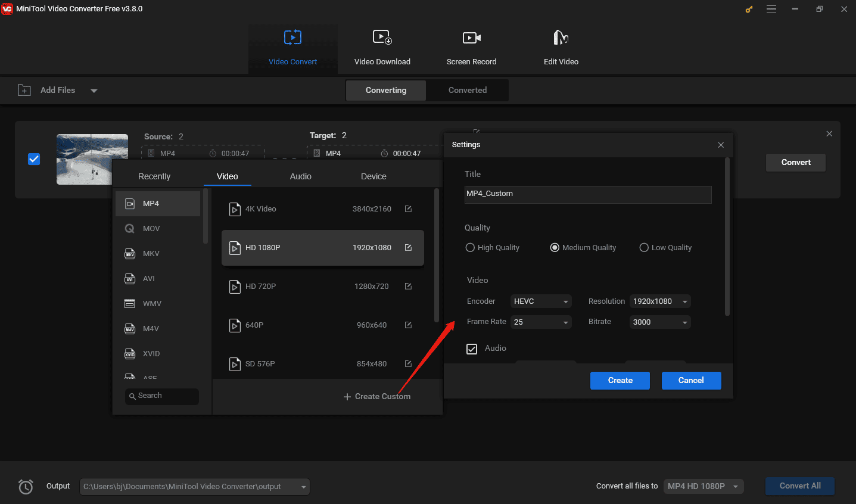Edit the HD 720P preset
Viewport: 856px width, 504px height.
(x=408, y=286)
